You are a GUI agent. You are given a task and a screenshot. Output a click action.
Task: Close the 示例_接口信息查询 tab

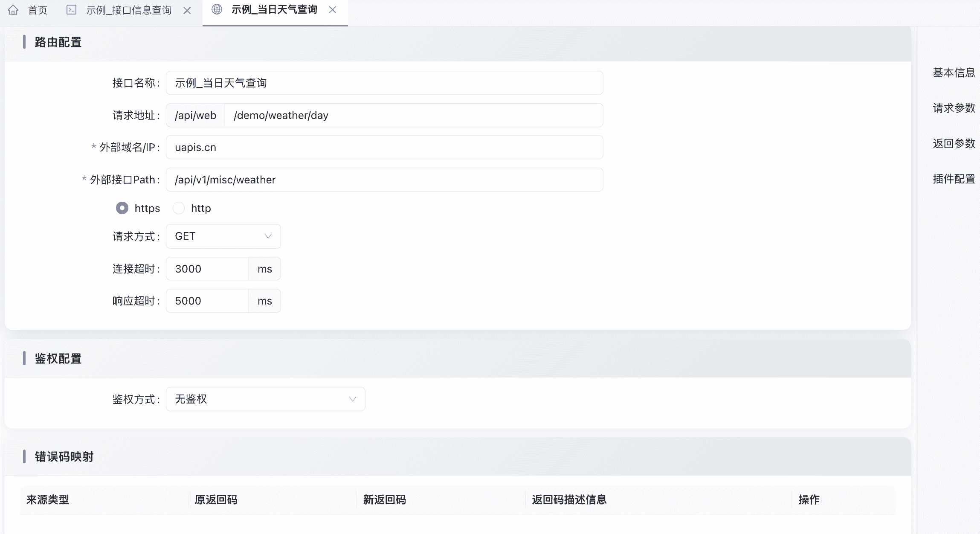(x=187, y=11)
